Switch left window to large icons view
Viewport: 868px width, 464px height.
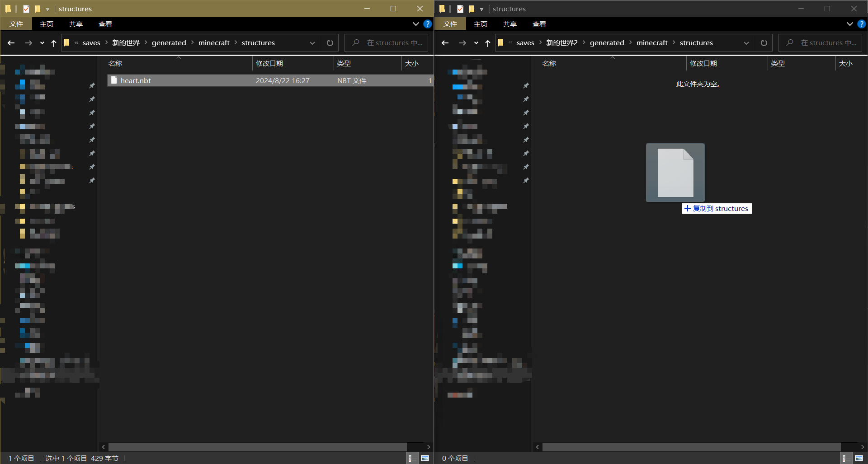click(425, 458)
